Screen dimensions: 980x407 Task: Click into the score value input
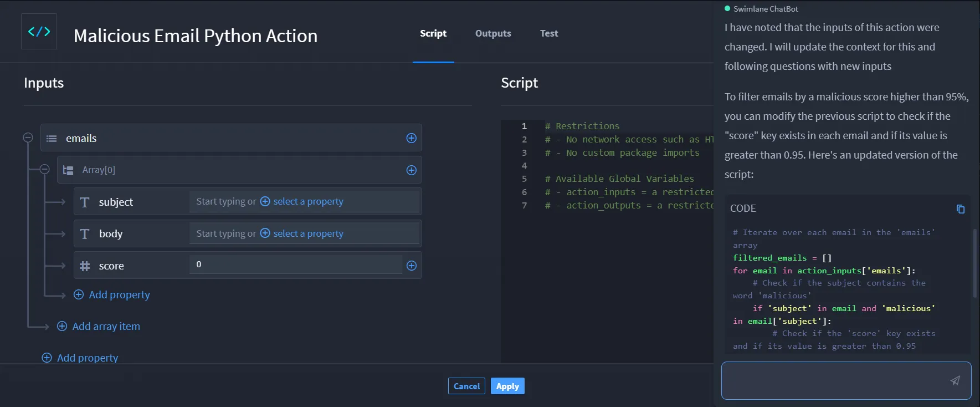[x=296, y=264]
